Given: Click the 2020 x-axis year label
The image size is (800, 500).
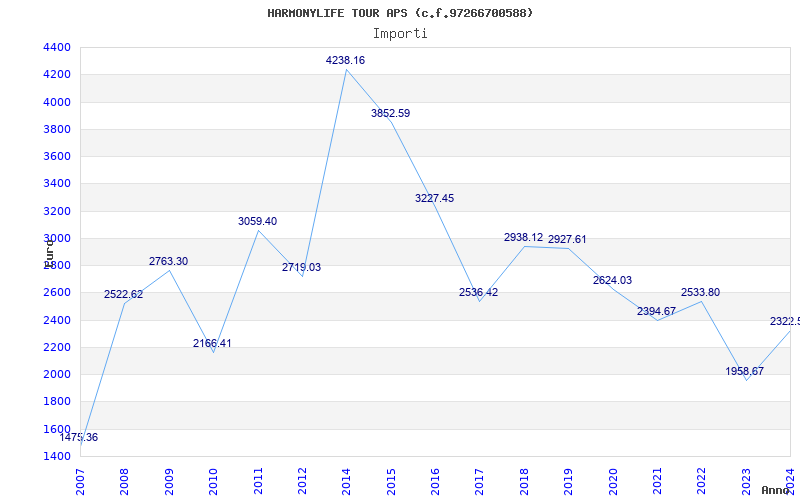Looking at the screenshot, I should tap(613, 481).
